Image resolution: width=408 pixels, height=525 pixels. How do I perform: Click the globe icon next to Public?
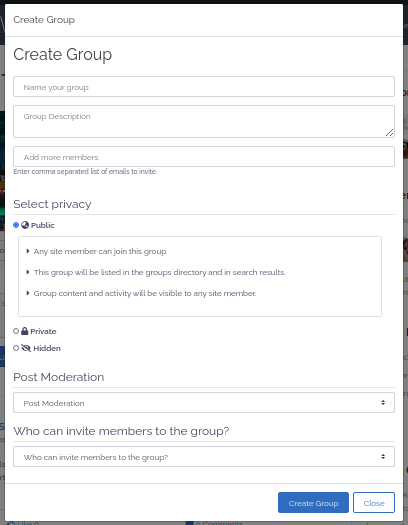[x=25, y=225]
